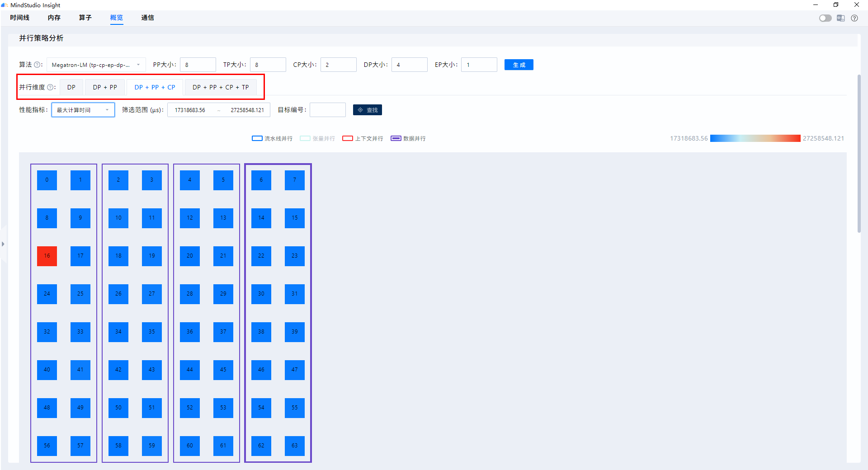
Task: Click rank block 27
Action: pyautogui.click(x=152, y=294)
